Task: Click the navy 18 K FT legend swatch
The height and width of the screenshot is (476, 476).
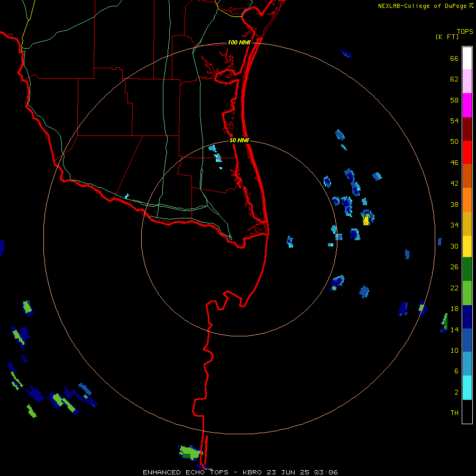Action: point(467,317)
